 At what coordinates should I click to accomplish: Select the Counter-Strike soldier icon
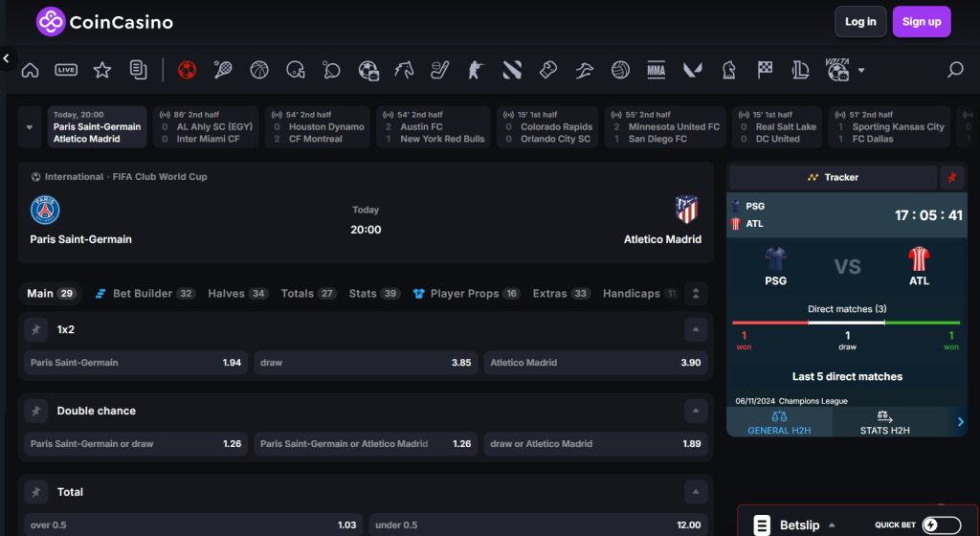point(476,70)
